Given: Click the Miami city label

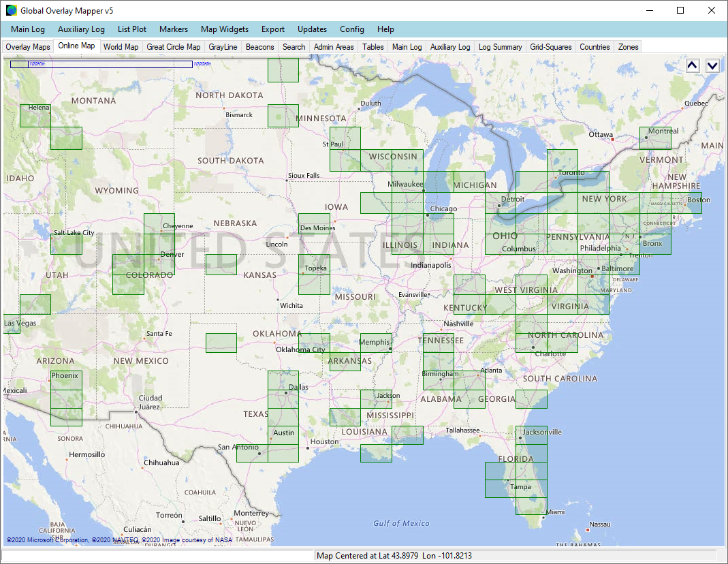Looking at the screenshot, I should pos(555,512).
